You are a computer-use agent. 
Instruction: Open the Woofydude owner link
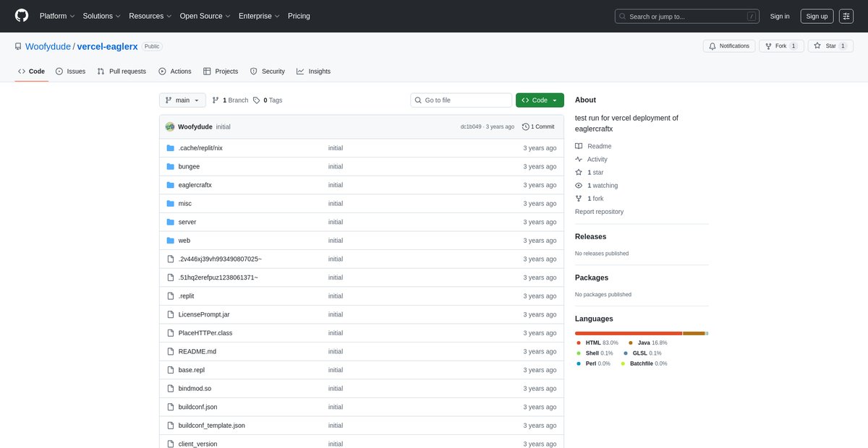pyautogui.click(x=48, y=46)
